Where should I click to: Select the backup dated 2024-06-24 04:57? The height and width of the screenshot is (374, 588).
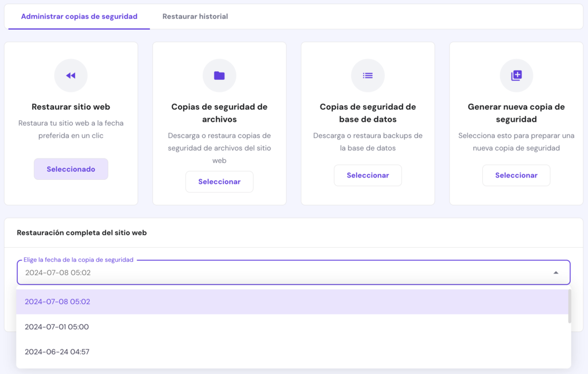tap(56, 351)
